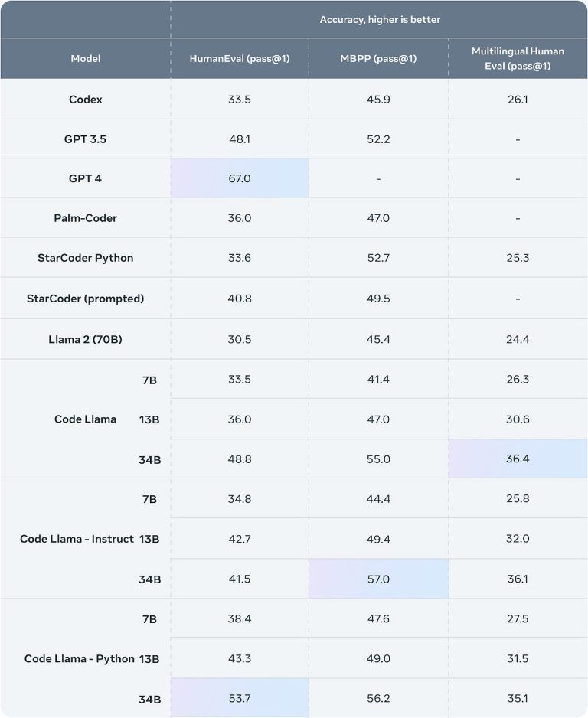
Task: Click the Model column header
Action: [x=86, y=59]
